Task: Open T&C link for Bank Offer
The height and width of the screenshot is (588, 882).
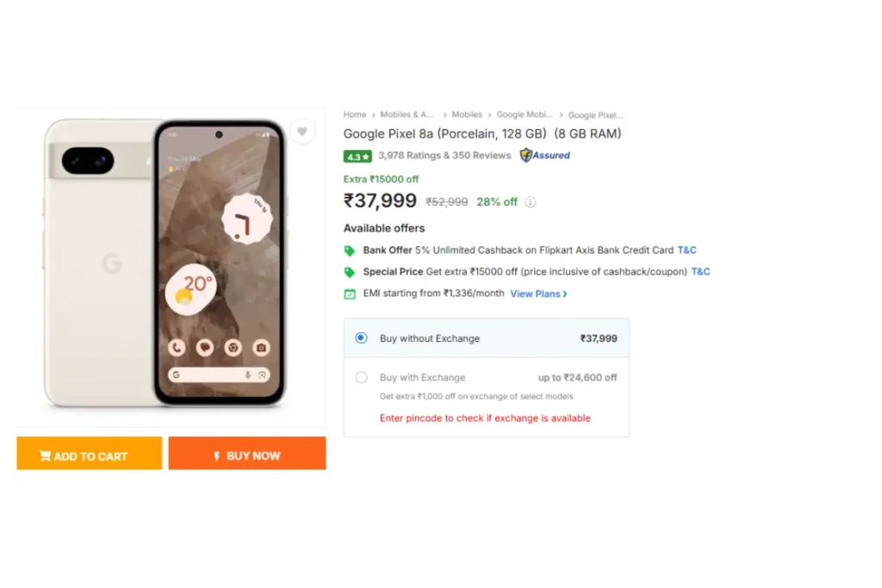Action: click(x=686, y=251)
